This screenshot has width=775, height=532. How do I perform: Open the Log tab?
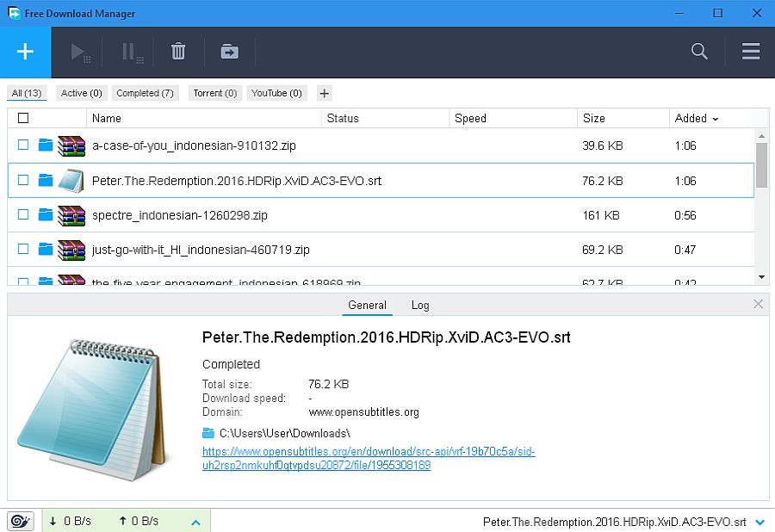420,305
